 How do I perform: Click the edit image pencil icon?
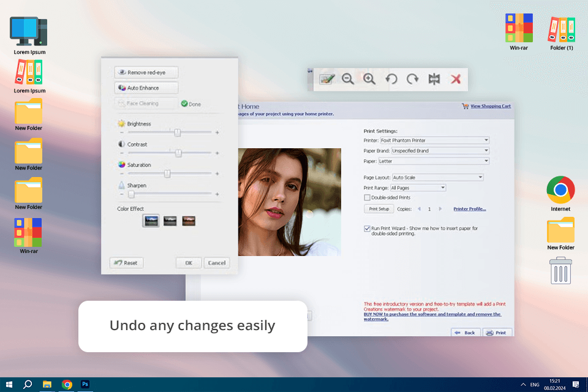(327, 79)
